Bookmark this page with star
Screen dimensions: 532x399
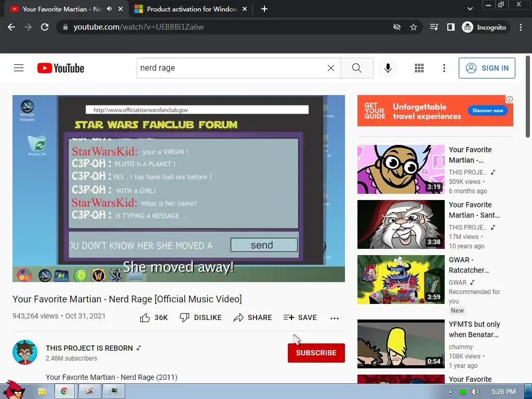(x=413, y=27)
